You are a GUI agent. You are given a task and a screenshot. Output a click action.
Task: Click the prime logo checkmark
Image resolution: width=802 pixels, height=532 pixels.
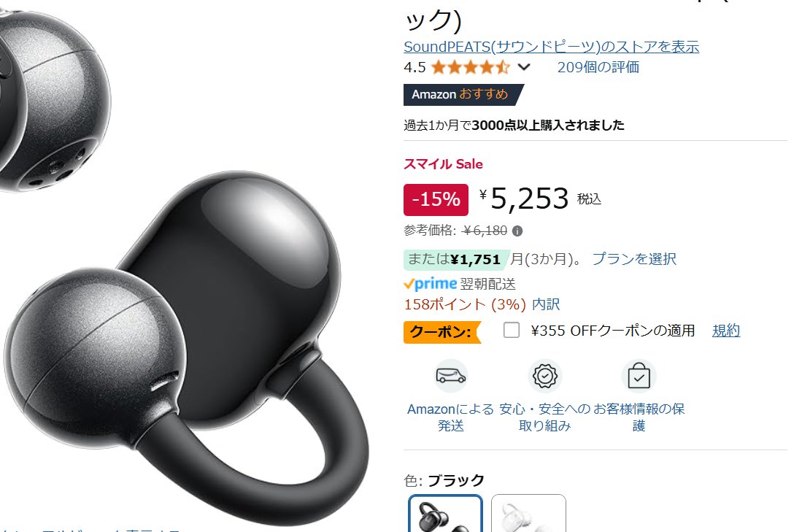[409, 284]
